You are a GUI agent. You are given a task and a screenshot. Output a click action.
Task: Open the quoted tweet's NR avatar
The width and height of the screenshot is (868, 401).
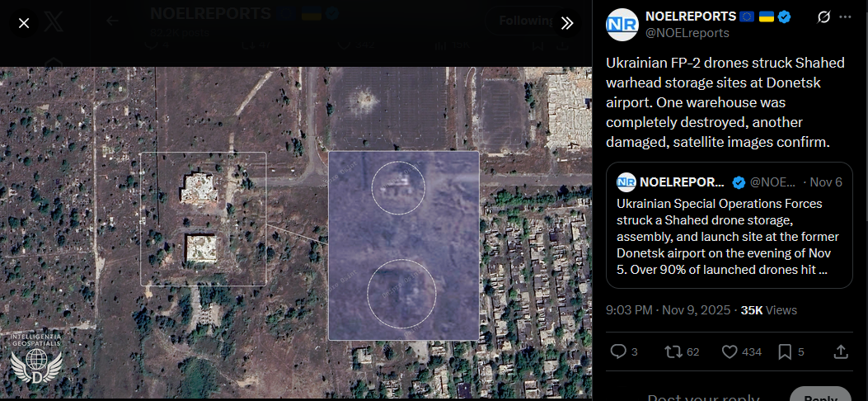click(626, 182)
